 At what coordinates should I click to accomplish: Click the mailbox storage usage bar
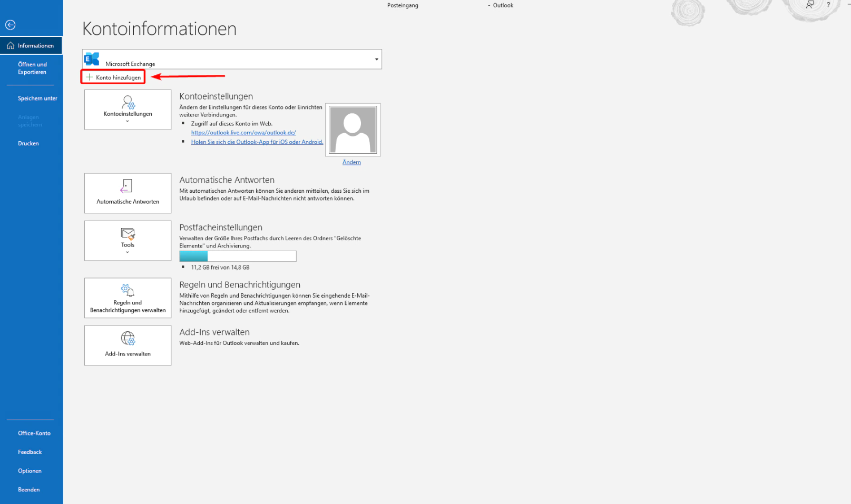click(238, 256)
